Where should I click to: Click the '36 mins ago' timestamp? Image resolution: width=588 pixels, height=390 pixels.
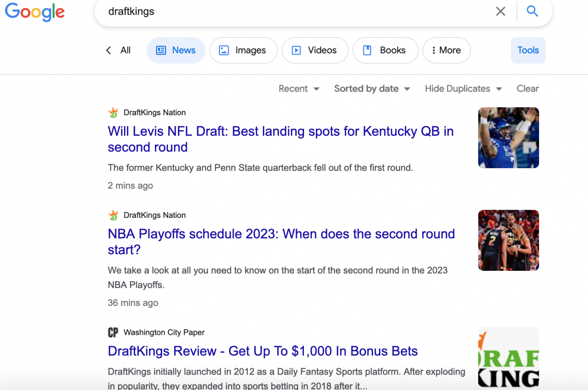coord(133,303)
